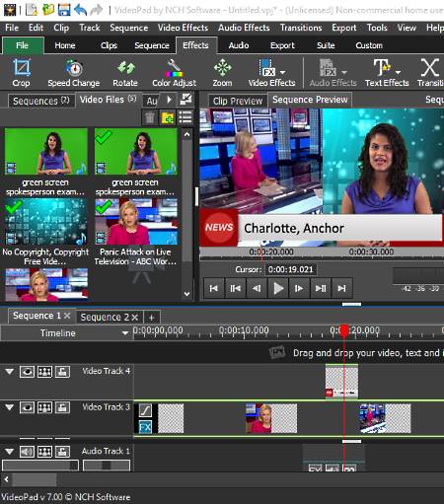Expand Audio Effects dropdown arrow
The image size is (444, 504).
click(344, 72)
